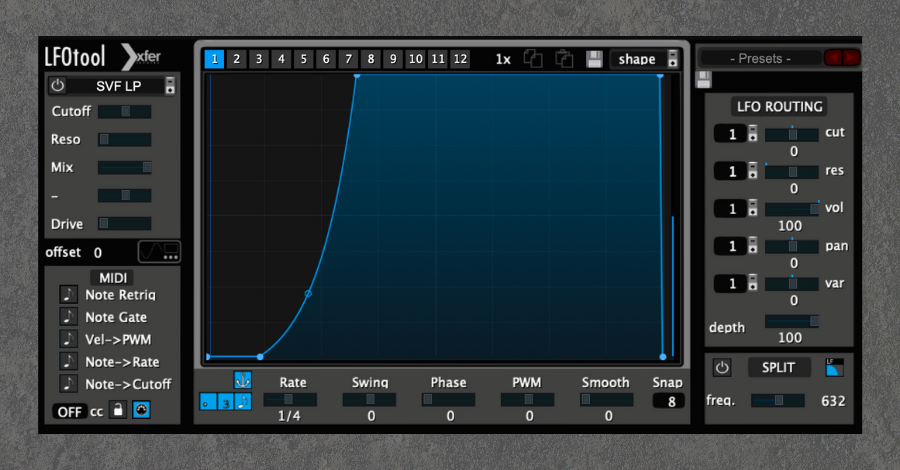Select the straight note rate mode
The width and height of the screenshot is (900, 470).
pos(243,402)
